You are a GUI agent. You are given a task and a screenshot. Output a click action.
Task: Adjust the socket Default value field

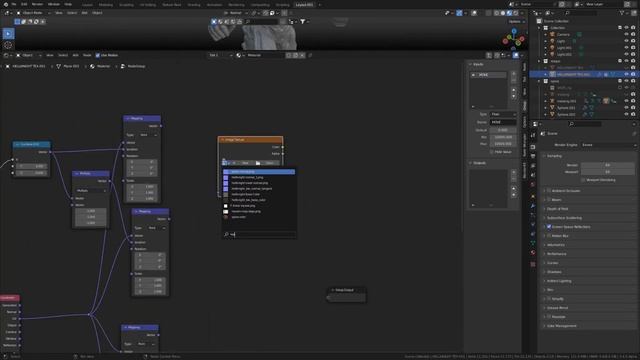point(503,130)
